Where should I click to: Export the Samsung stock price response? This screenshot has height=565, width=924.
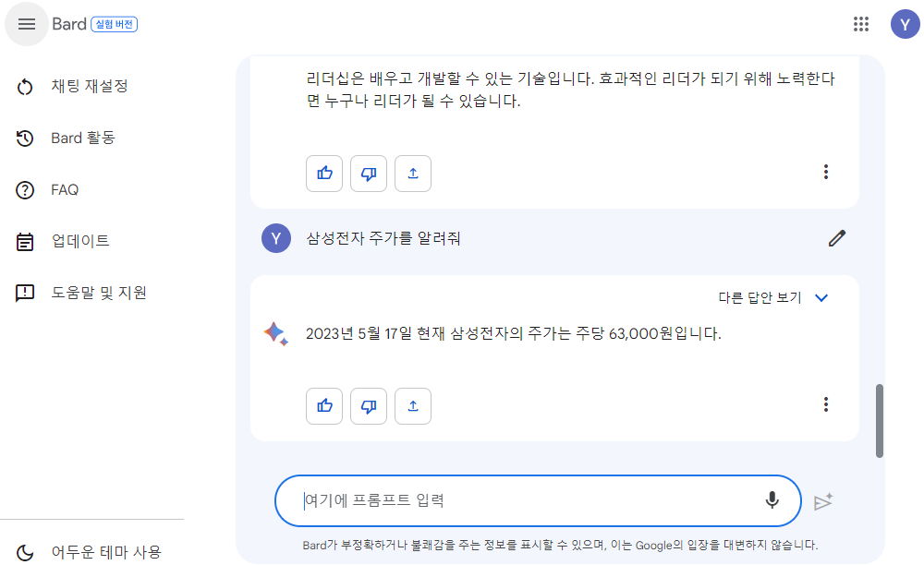(412, 406)
